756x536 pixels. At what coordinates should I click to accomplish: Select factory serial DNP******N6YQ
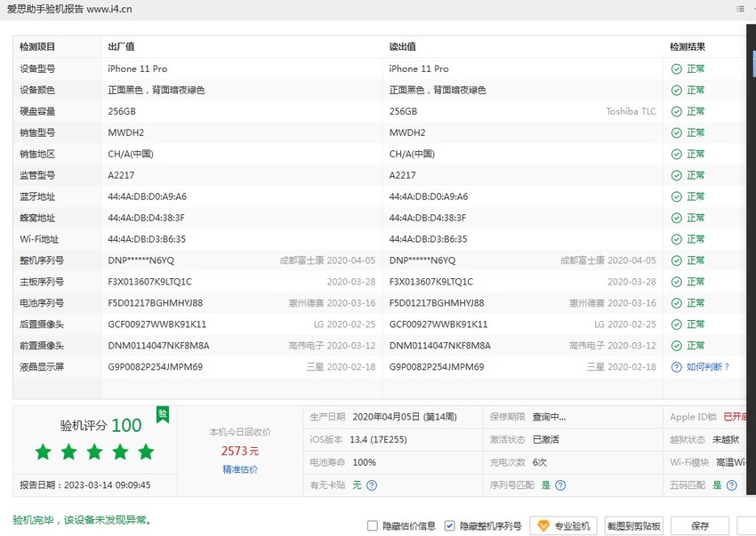[x=141, y=260]
